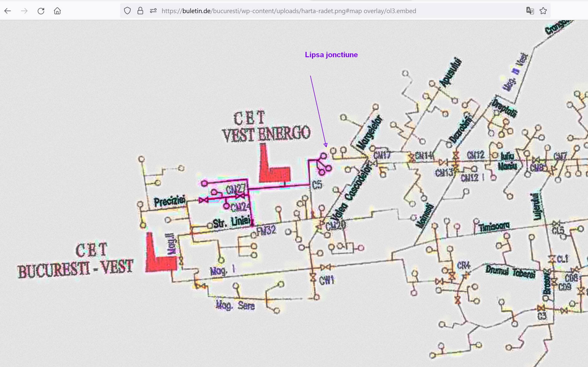Click the CET VEST ENERGO label

266,126
